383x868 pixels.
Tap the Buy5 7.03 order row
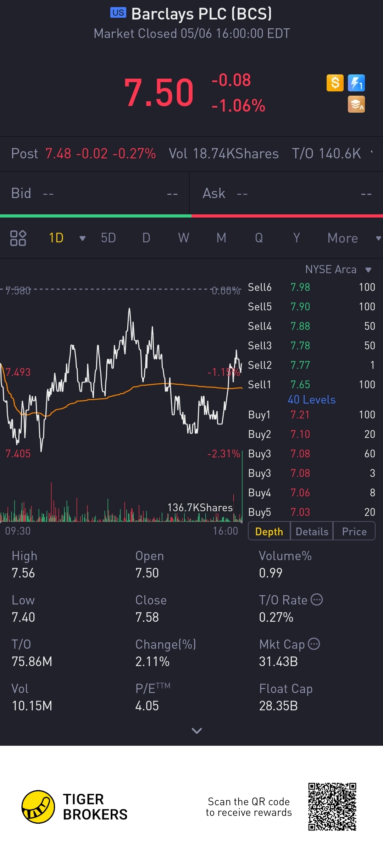point(311,512)
